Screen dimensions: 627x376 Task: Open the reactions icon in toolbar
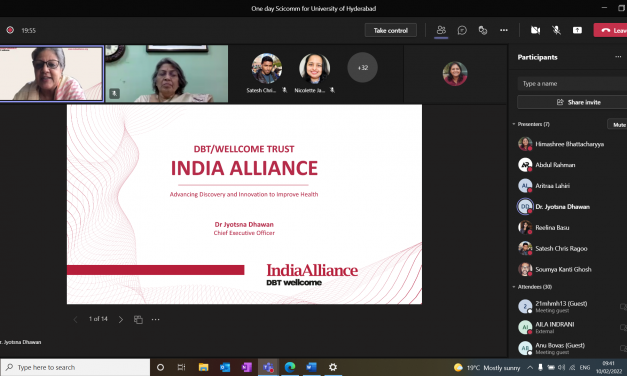(x=483, y=30)
